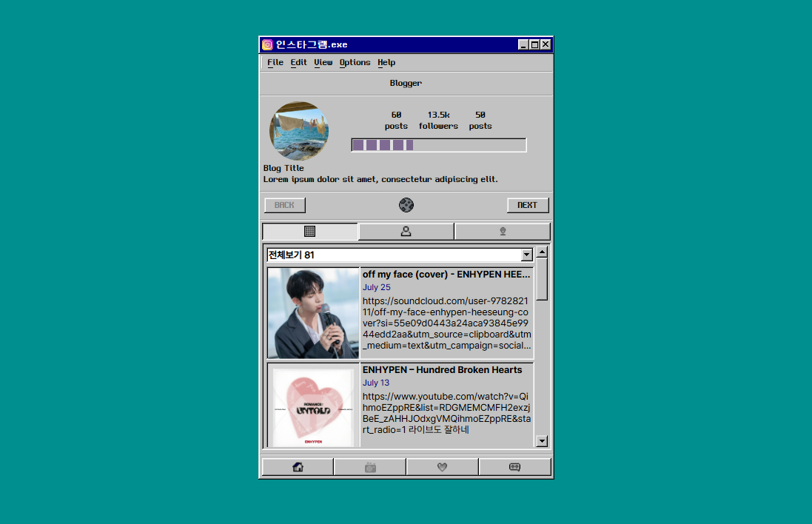
Task: Switch to the person profile tab
Action: pos(406,232)
